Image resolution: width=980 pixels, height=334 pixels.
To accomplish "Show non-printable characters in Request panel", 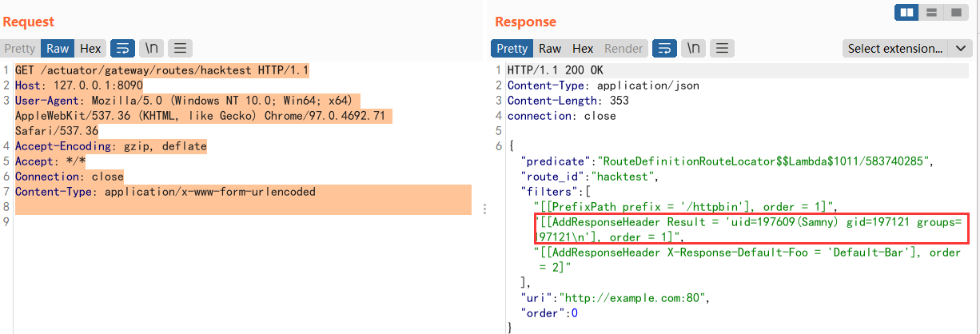I will 151,49.
